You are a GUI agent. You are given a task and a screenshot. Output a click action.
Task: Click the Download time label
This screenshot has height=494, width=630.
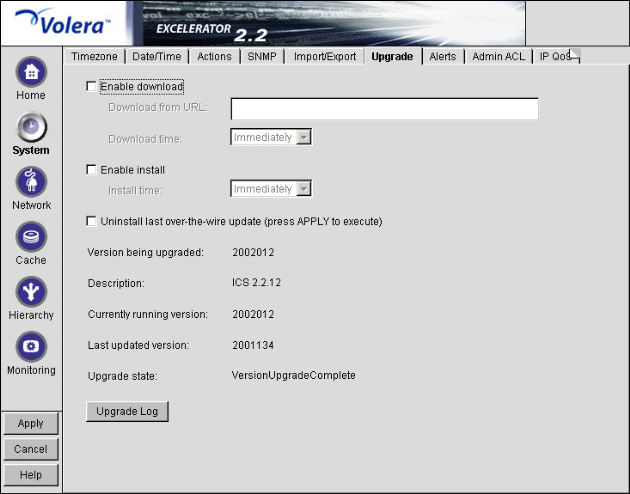(145, 139)
